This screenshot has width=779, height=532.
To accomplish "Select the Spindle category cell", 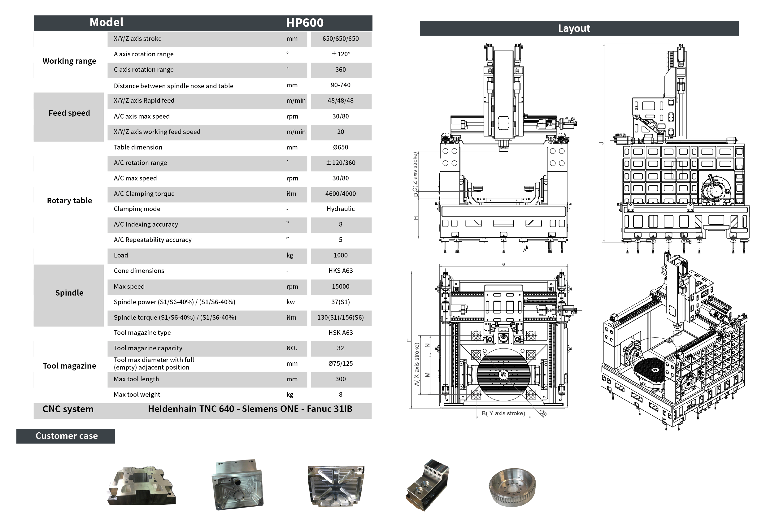I will click(69, 293).
